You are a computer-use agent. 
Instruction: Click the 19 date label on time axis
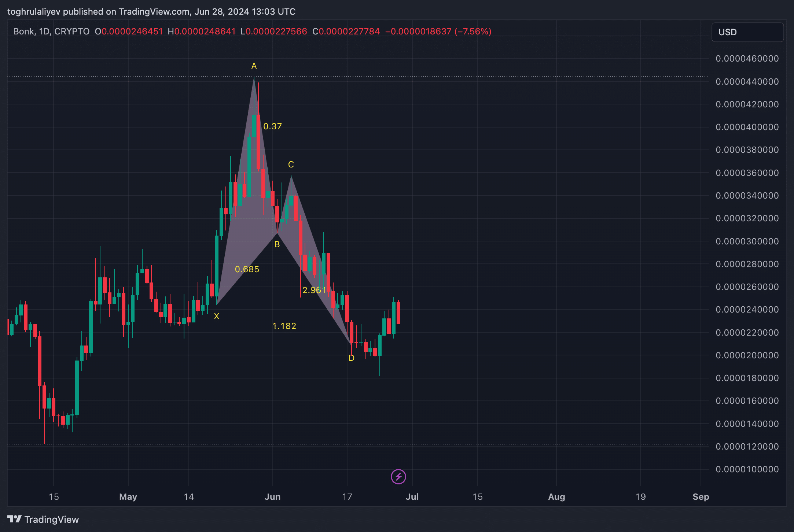point(640,497)
